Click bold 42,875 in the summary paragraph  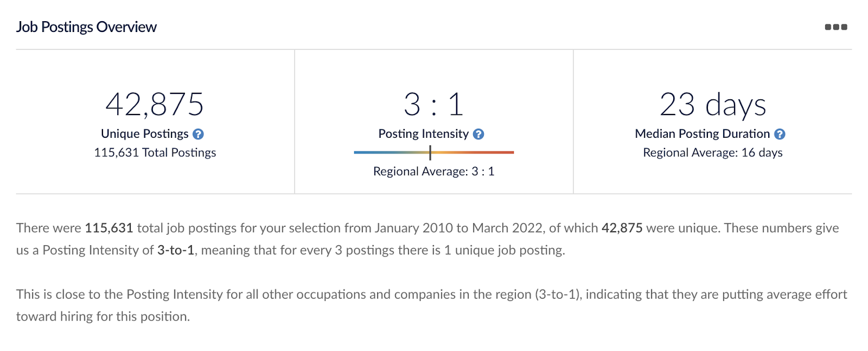point(622,228)
